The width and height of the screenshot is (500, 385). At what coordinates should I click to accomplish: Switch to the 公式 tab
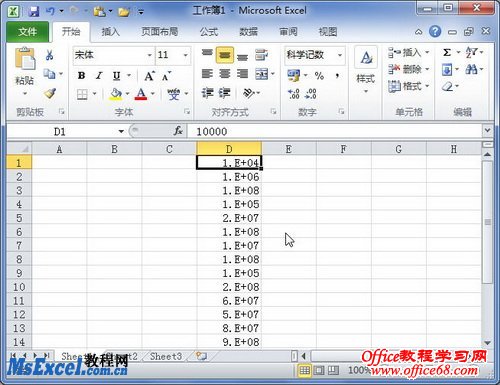coord(209,32)
